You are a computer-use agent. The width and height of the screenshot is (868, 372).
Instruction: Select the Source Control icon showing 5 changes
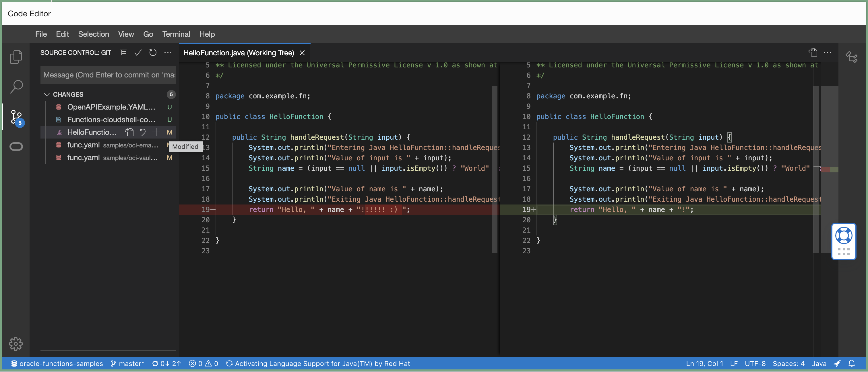pyautogui.click(x=16, y=117)
